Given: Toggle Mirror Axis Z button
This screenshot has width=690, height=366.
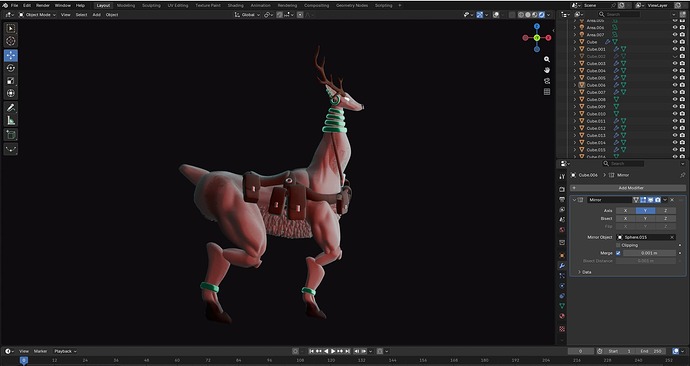Looking at the screenshot, I should (x=665, y=211).
